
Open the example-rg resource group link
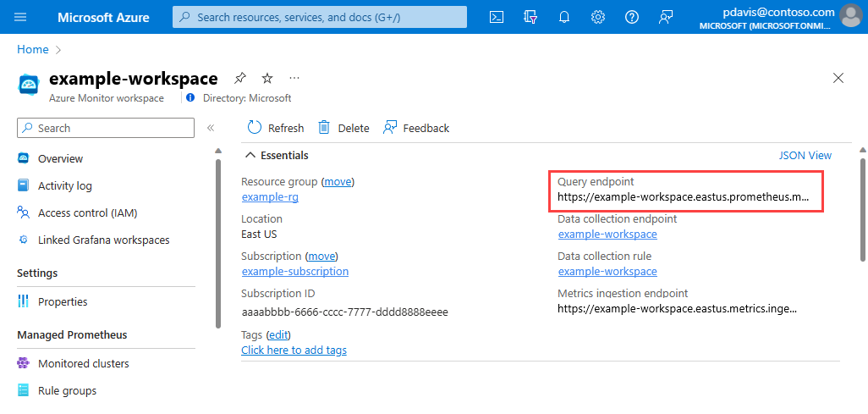coord(270,196)
